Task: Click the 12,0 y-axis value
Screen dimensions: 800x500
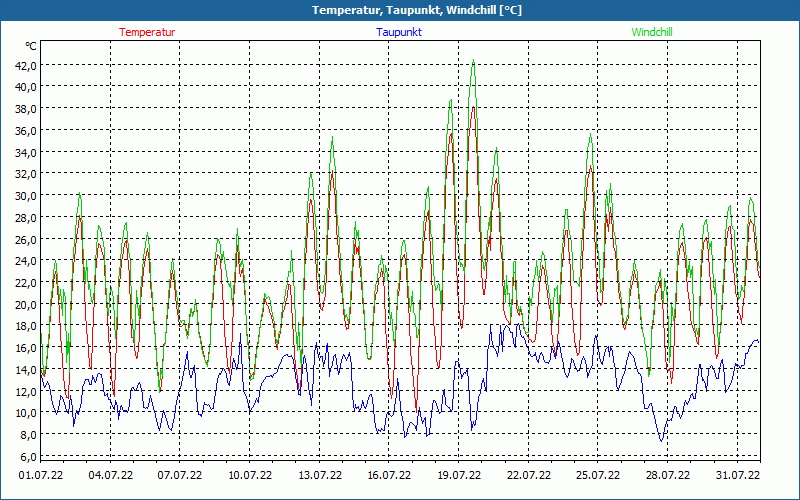Action: tap(26, 391)
